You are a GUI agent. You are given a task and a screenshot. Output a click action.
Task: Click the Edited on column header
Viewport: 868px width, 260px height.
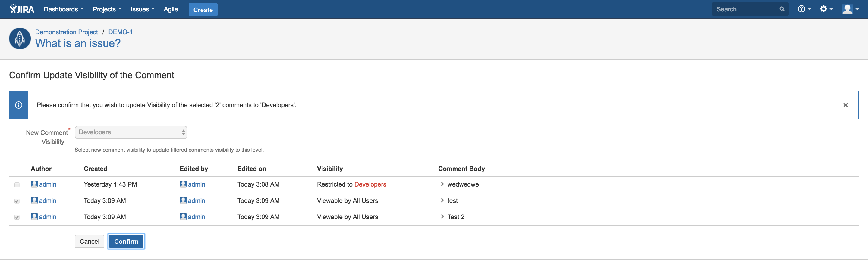pyautogui.click(x=252, y=169)
